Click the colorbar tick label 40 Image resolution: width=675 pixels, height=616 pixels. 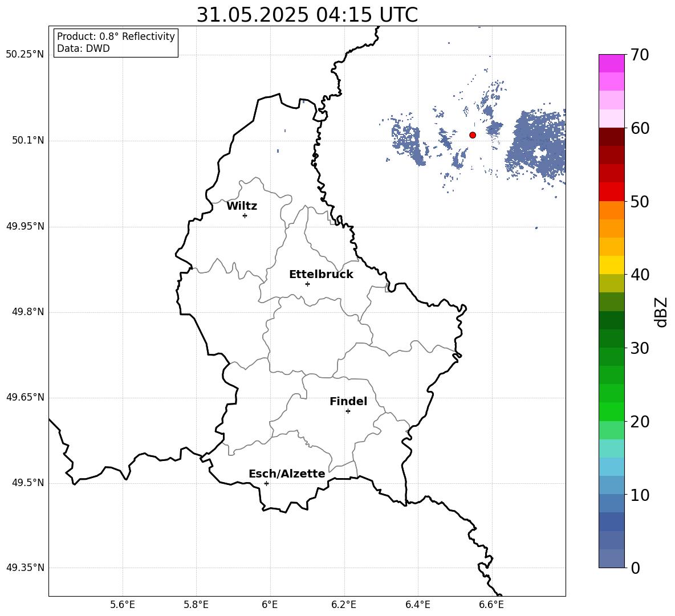(x=640, y=275)
